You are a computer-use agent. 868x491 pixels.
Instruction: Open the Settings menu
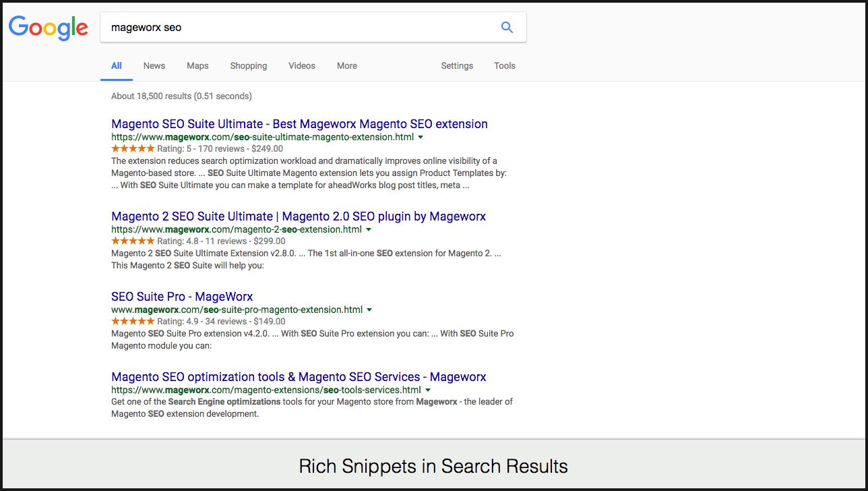point(456,66)
